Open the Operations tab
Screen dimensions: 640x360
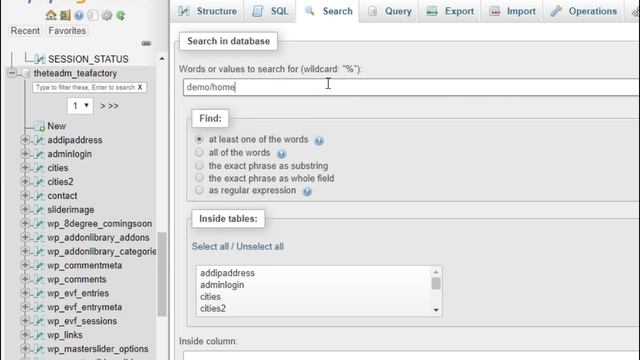coord(584,11)
